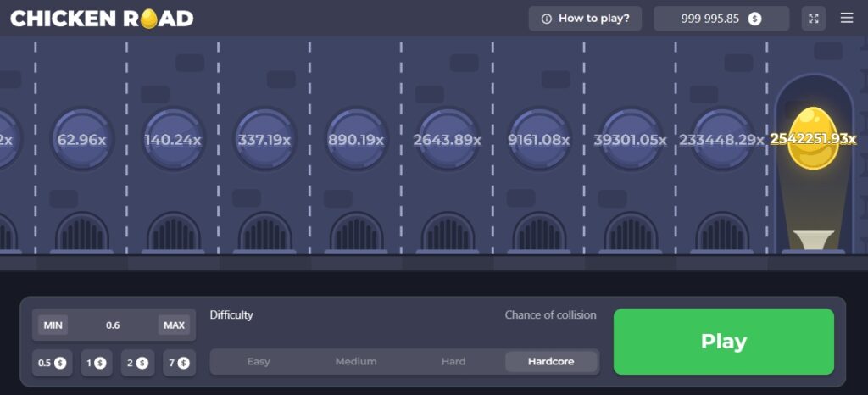The height and width of the screenshot is (395, 868).
Task: Open the hamburger menu
Action: [847, 19]
